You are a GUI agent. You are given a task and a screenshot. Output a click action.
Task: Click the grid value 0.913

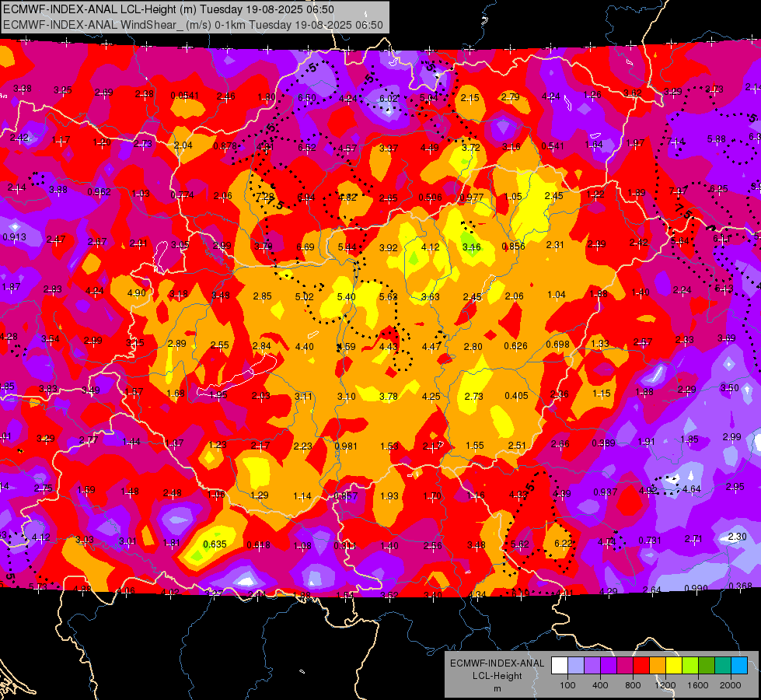click(x=15, y=237)
